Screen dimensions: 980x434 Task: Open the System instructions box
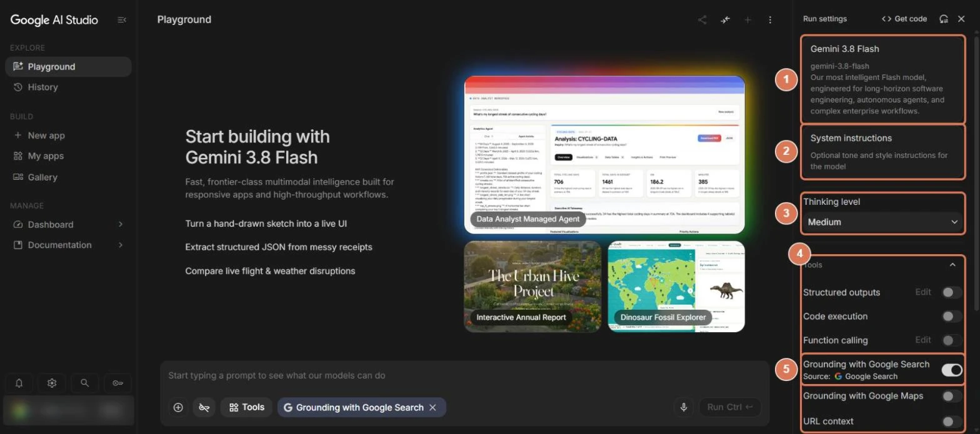pos(882,152)
